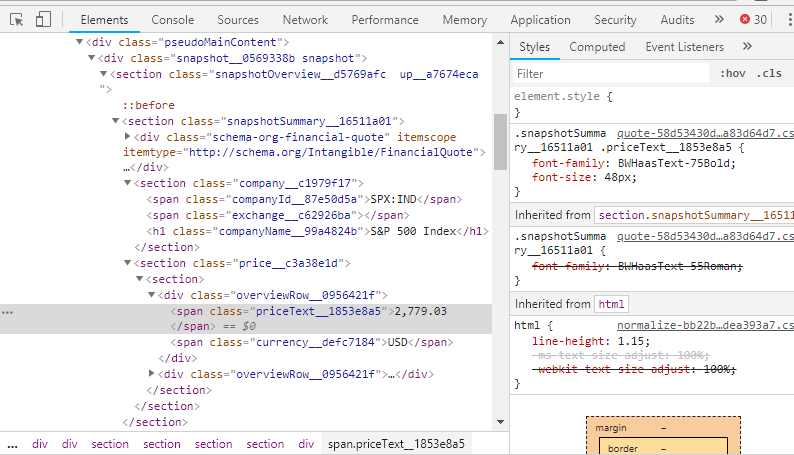The width and height of the screenshot is (794, 455).
Task: Select the Computed sub-tab
Action: pos(597,47)
